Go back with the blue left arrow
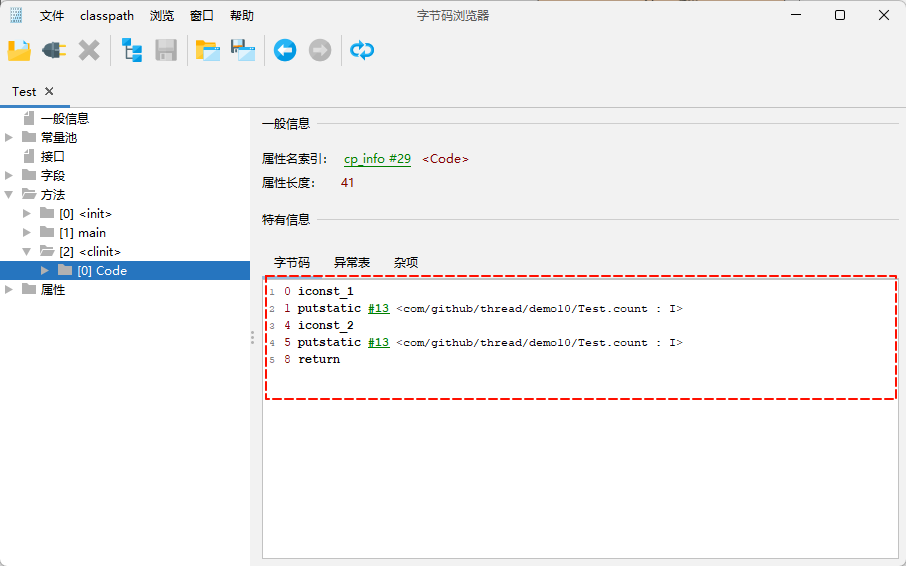The image size is (906, 566). (x=285, y=50)
